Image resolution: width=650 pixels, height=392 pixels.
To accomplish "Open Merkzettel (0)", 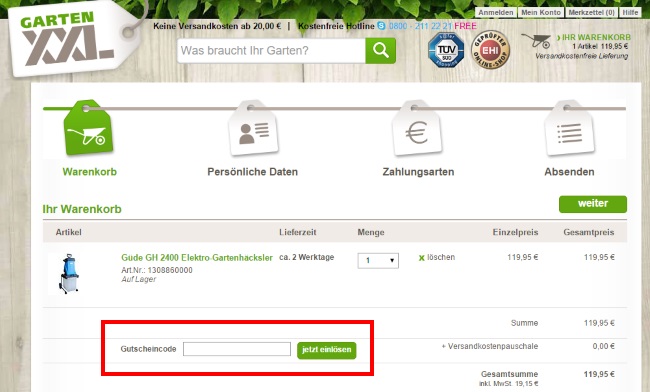I will pos(591,12).
